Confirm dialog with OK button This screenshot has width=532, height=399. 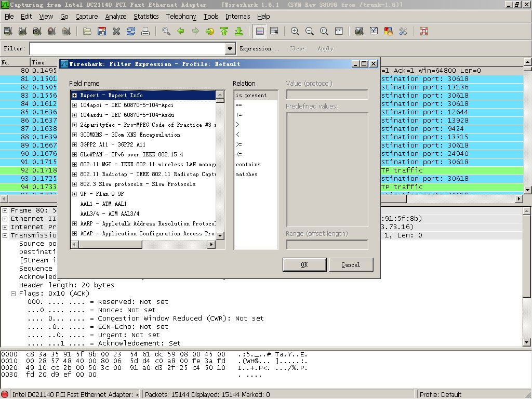(304, 264)
